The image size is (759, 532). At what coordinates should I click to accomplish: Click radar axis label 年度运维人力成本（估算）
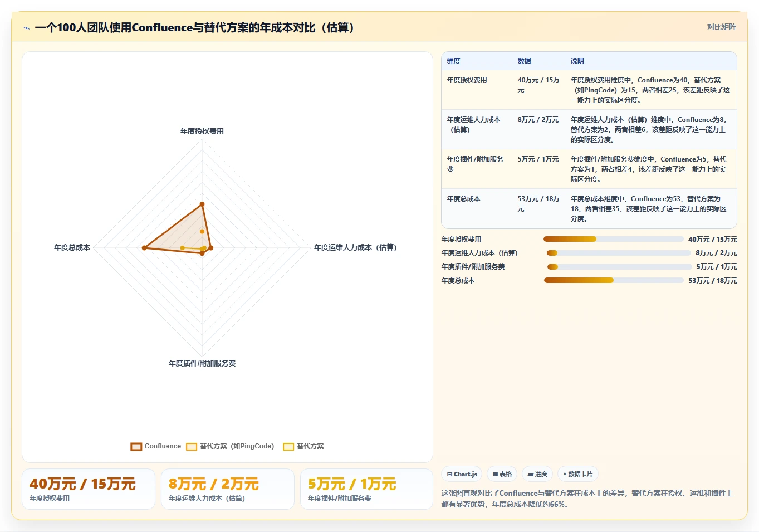pos(355,247)
